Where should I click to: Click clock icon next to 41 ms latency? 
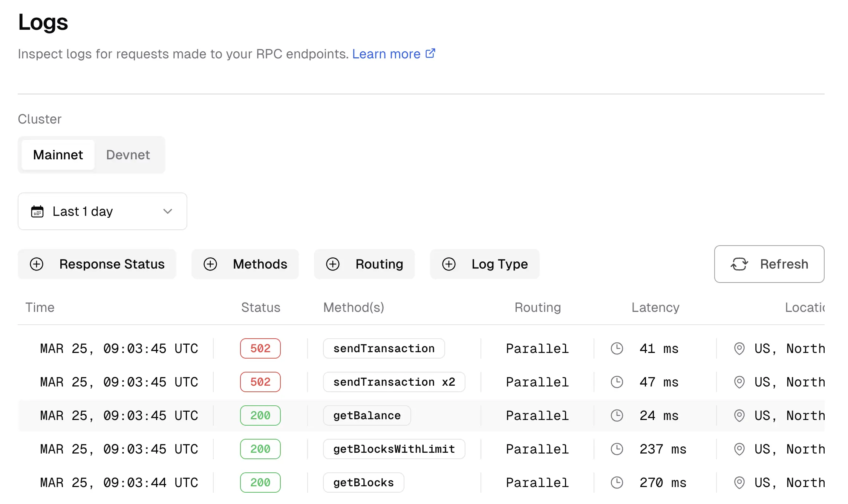pyautogui.click(x=617, y=348)
